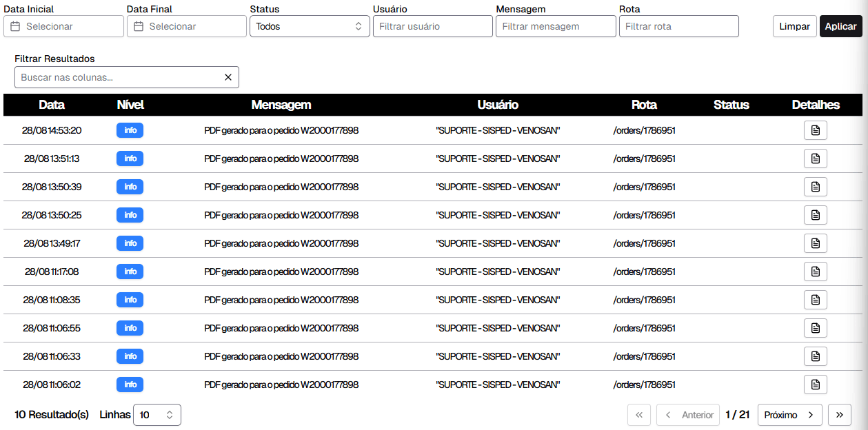Viewport: 868px width, 430px height.
Task: Go to next page with Próximo
Action: [x=789, y=415]
